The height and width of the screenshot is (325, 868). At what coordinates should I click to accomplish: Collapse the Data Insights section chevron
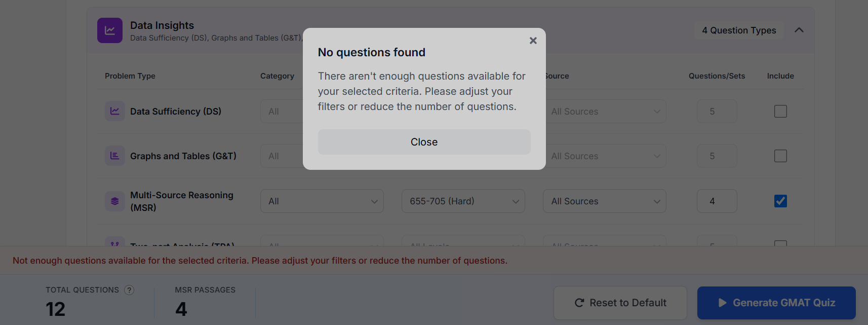pyautogui.click(x=799, y=30)
